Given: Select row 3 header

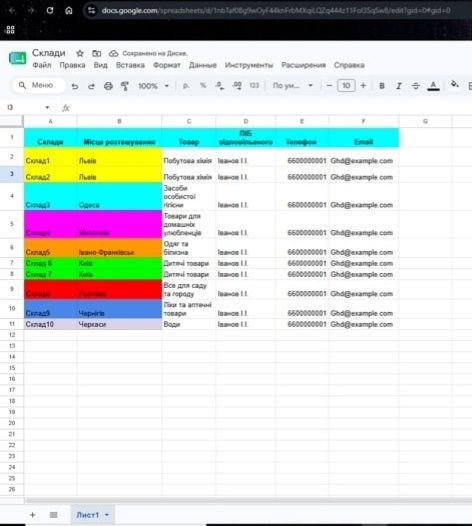Looking at the screenshot, I should 12,174.
